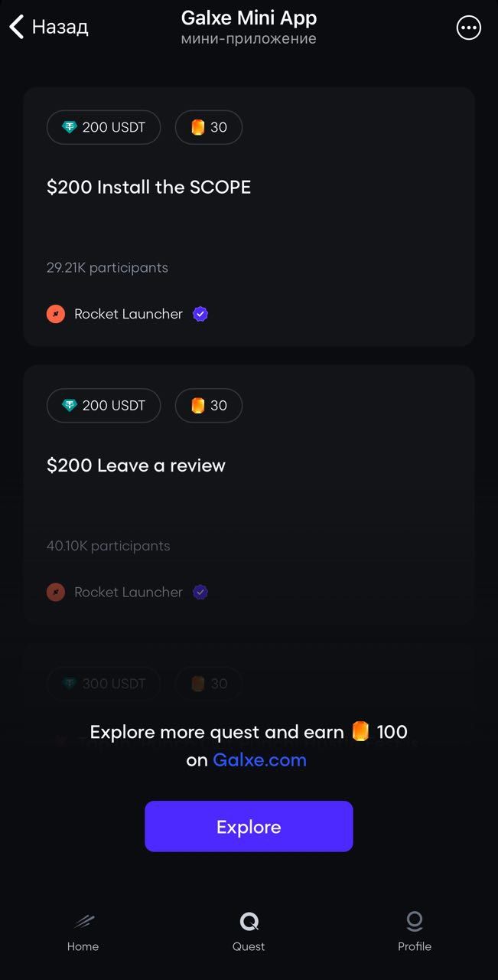Open the three-dot options menu
This screenshot has width=498, height=980.
point(468,28)
